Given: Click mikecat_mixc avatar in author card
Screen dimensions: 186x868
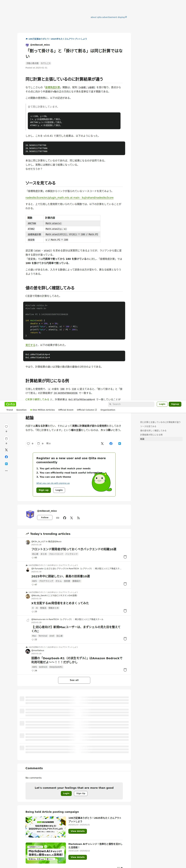Looking at the screenshot, I should 30,514.
